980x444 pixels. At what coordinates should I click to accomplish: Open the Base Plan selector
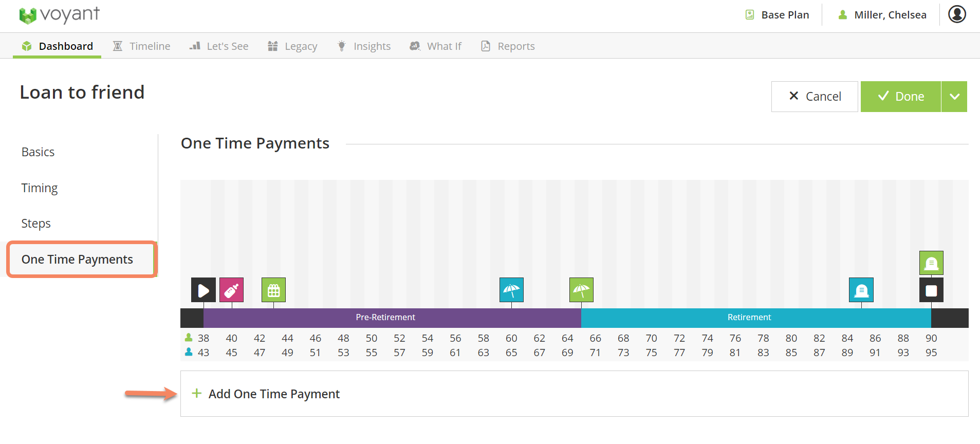click(778, 15)
